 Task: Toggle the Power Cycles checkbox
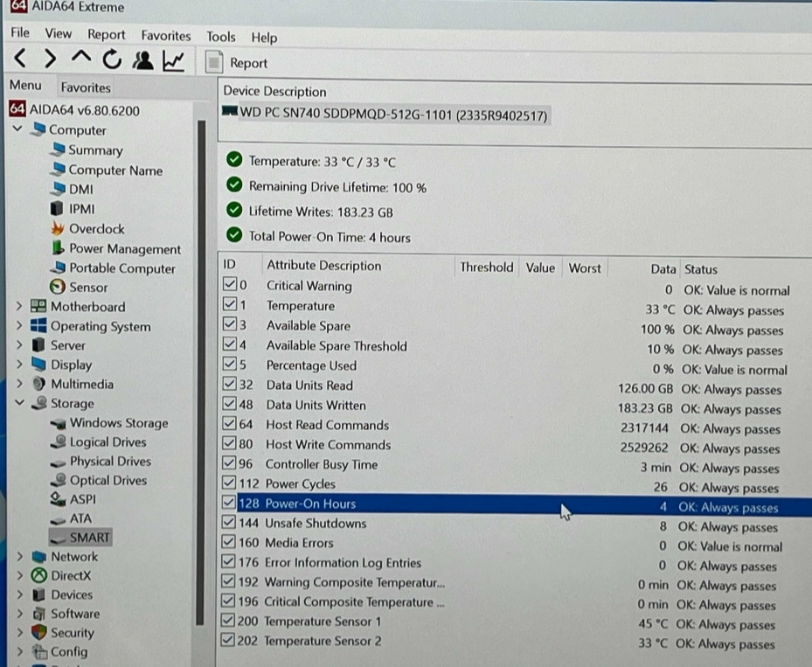point(230,483)
